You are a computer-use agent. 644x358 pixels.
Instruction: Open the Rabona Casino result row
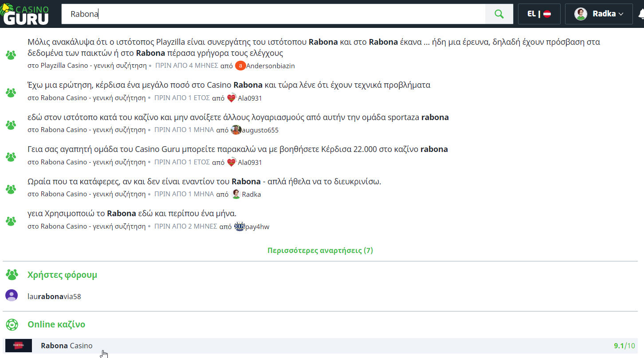(x=67, y=346)
